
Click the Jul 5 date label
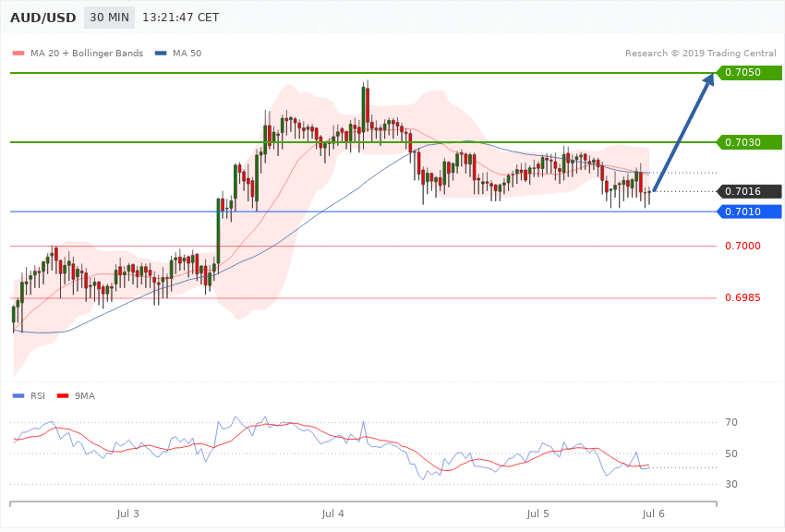coord(537,514)
